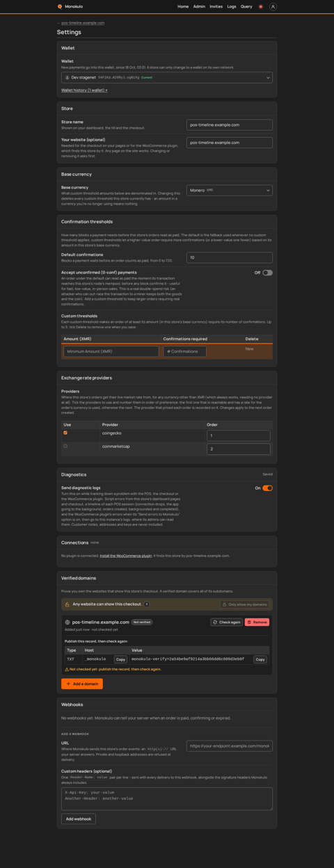The width and height of the screenshot is (334, 868).
Task: Click the 'coinmarketcap' provider name
Action: [x=116, y=447]
